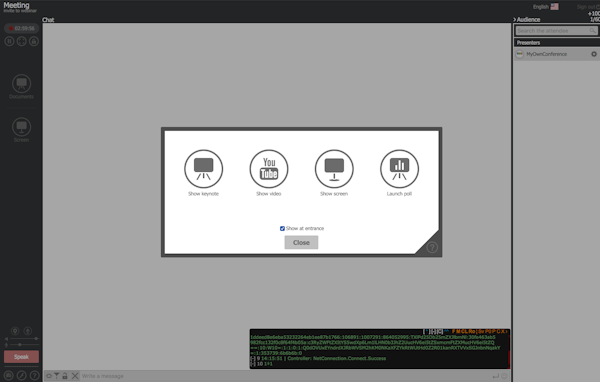
Task: Pause the recording in left sidebar
Action: click(x=10, y=41)
